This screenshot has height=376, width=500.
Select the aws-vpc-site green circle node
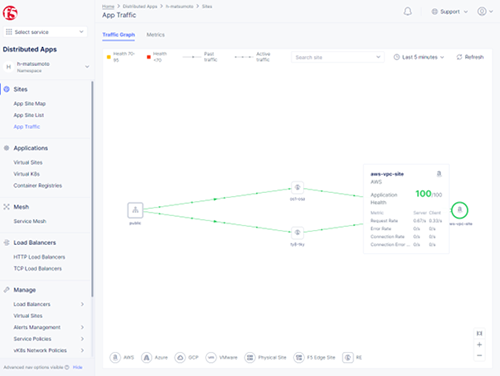460,210
